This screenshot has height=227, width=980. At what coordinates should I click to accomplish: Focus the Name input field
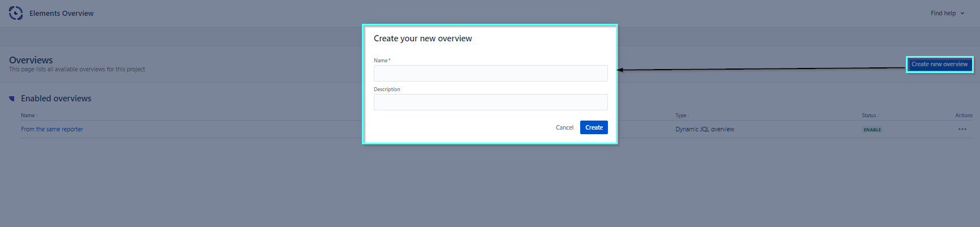pos(490,74)
